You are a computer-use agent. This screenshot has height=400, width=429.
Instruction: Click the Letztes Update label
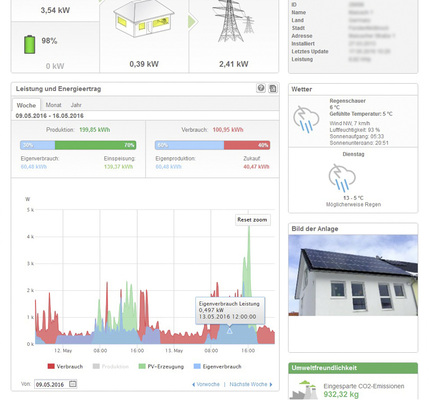(310, 51)
